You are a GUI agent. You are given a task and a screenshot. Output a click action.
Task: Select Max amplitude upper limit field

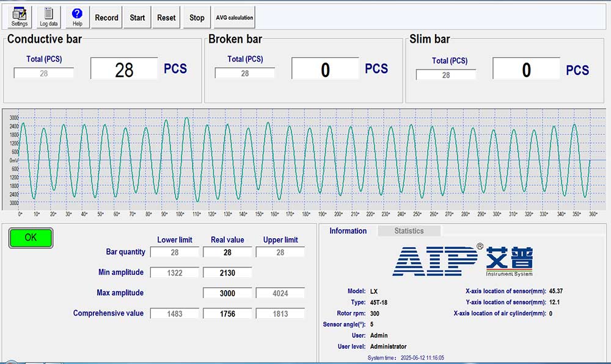click(x=280, y=293)
